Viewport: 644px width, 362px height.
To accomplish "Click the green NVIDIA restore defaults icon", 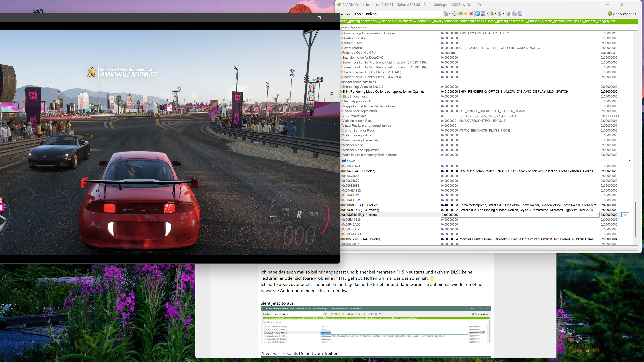I will click(460, 14).
